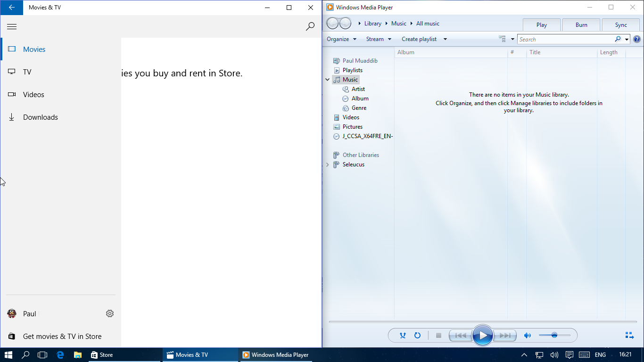Screen dimensions: 644x362
Task: Switch to the Play tab
Action: coord(542,25)
